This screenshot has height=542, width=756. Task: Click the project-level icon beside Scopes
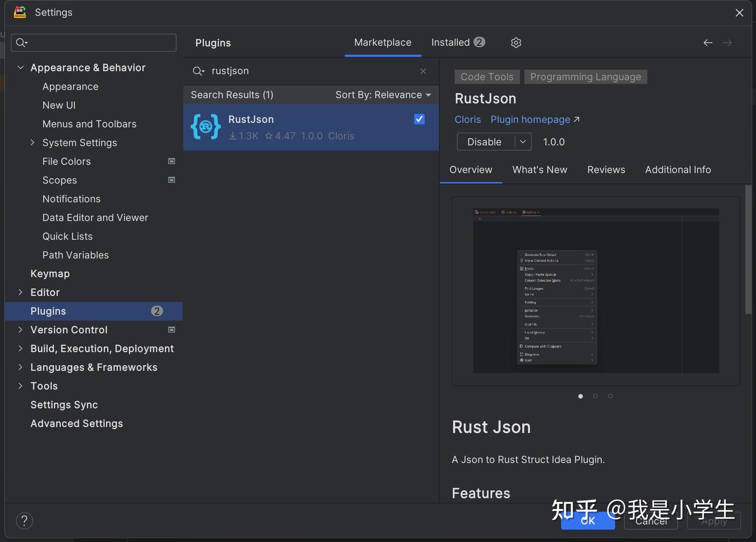coord(171,180)
